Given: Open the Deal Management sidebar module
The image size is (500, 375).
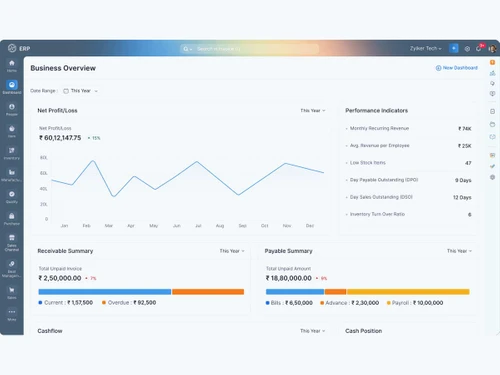Looking at the screenshot, I should coord(12,269).
